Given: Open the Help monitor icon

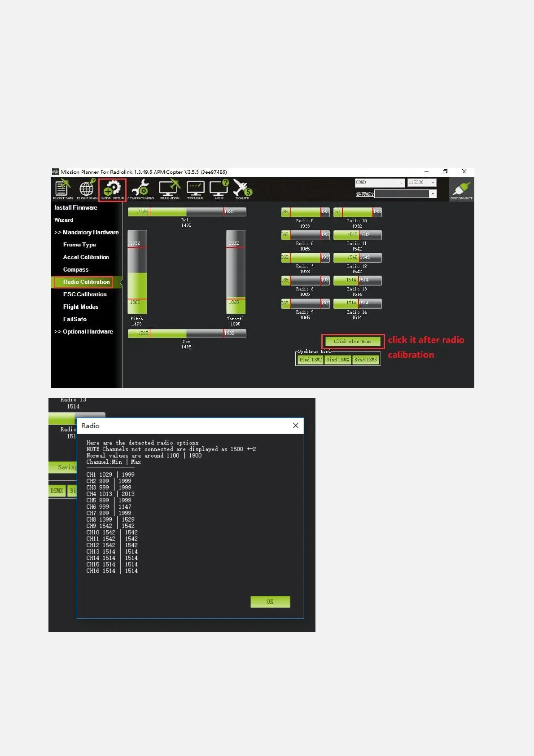Looking at the screenshot, I should 219,189.
